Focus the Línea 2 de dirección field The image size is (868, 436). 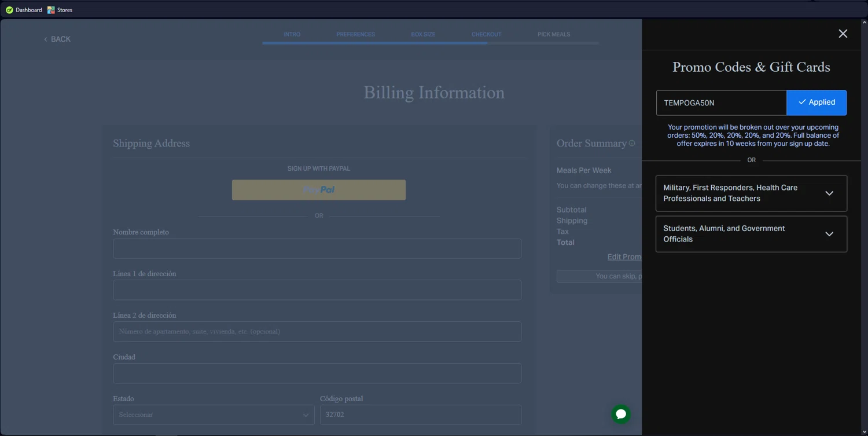pos(317,332)
